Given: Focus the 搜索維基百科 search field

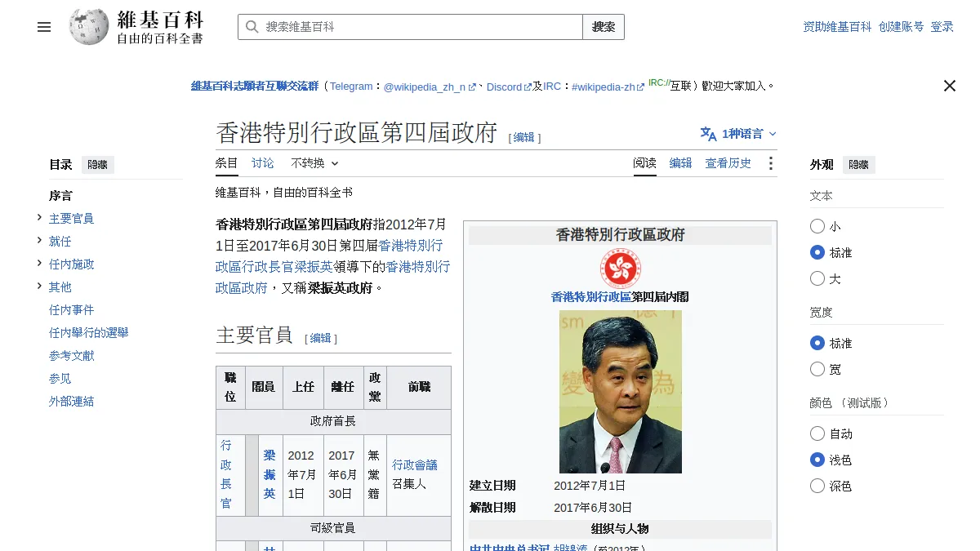Looking at the screenshot, I should click(411, 27).
